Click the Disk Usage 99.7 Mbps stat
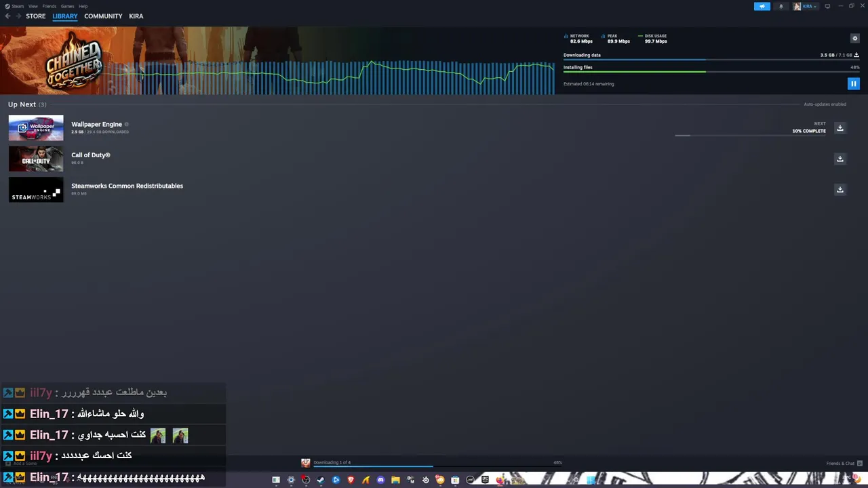 point(653,39)
